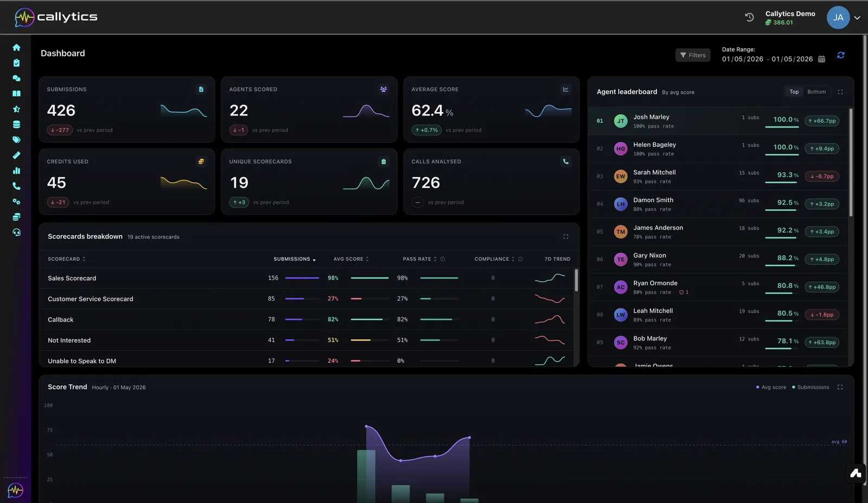The image size is (868, 503).
Task: Click the Average Score chart icon
Action: point(566,89)
